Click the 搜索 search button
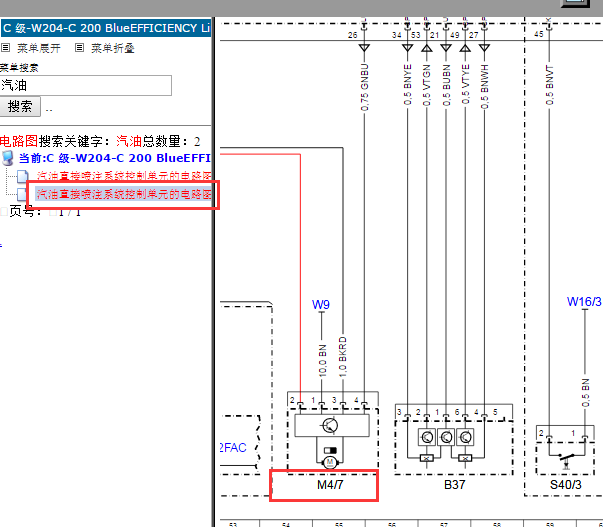Screen dimensions: 603x527 tap(20, 107)
